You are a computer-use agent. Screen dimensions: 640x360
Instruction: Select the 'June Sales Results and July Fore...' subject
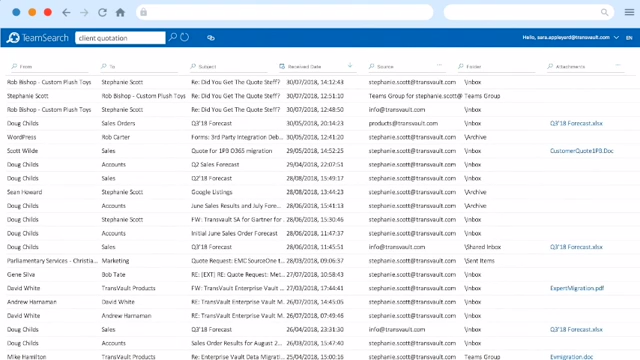(x=236, y=206)
